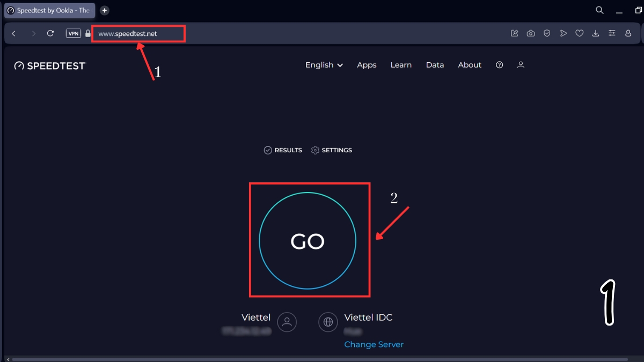The image size is (644, 362).
Task: Open the Data menu item
Action: pyautogui.click(x=435, y=65)
